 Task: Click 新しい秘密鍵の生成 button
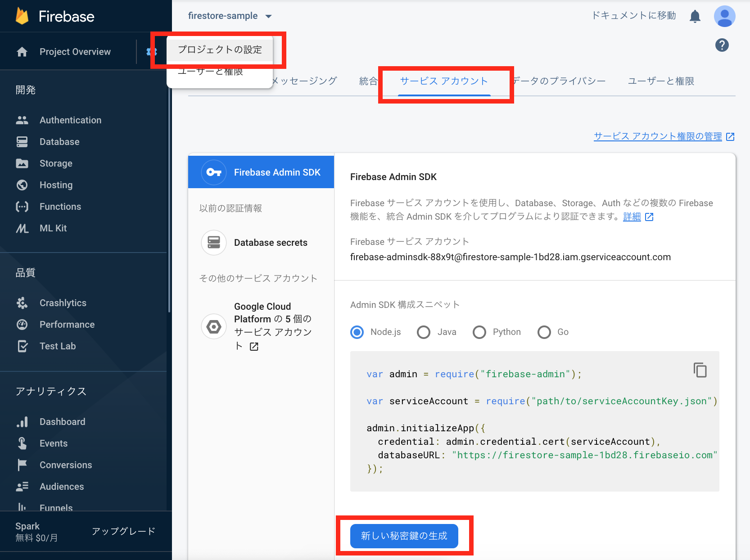click(404, 536)
